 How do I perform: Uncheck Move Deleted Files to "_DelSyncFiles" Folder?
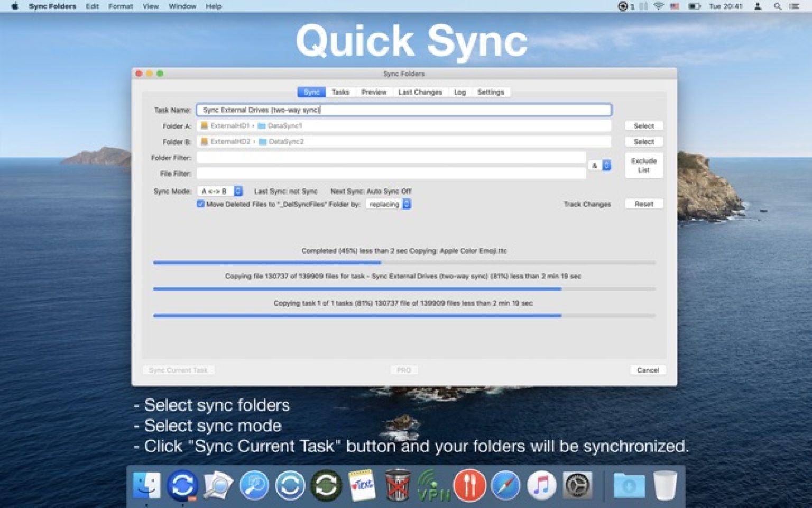coord(200,204)
